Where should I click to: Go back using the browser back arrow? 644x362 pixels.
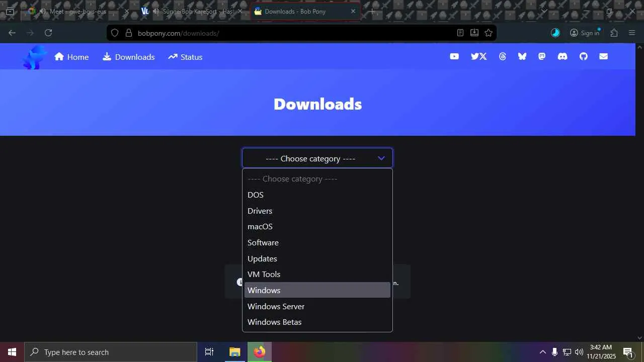(x=12, y=33)
